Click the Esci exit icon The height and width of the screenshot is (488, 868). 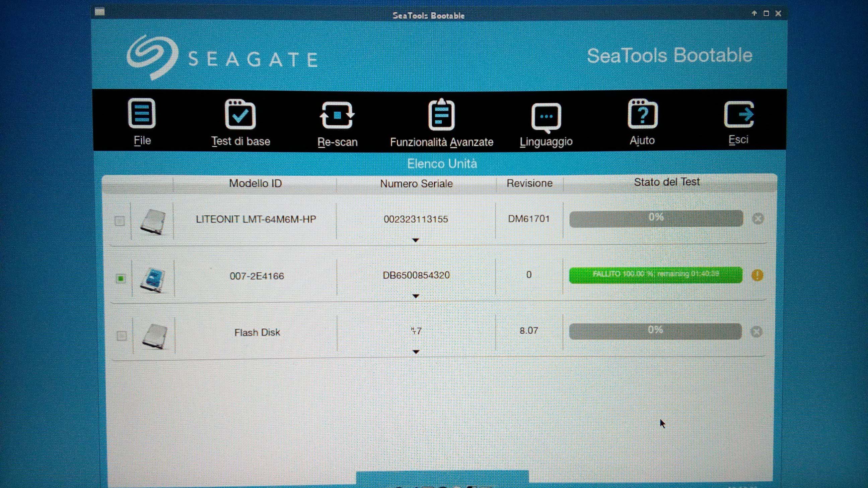739,114
